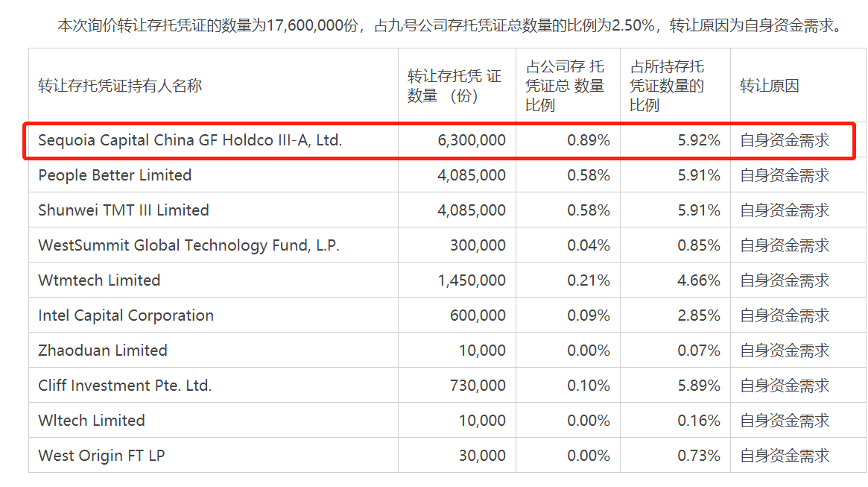
Task: Click the 730,000 quantity value
Action: [478, 386]
